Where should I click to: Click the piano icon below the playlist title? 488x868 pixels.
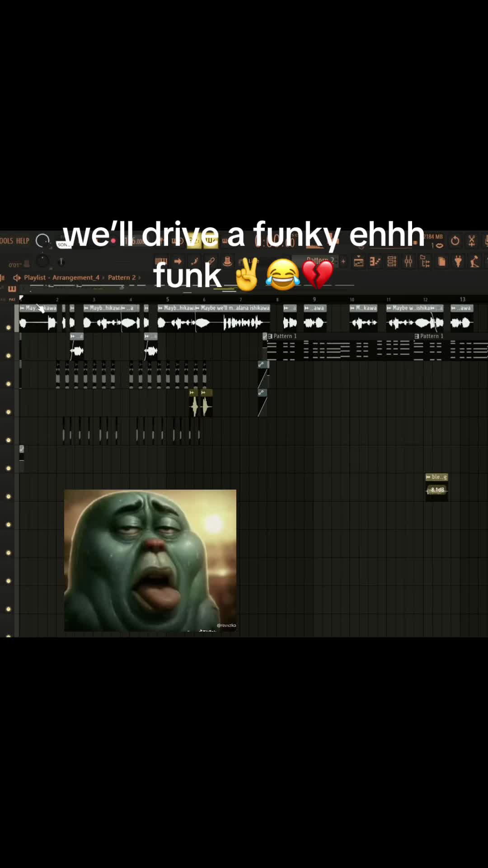point(12,289)
